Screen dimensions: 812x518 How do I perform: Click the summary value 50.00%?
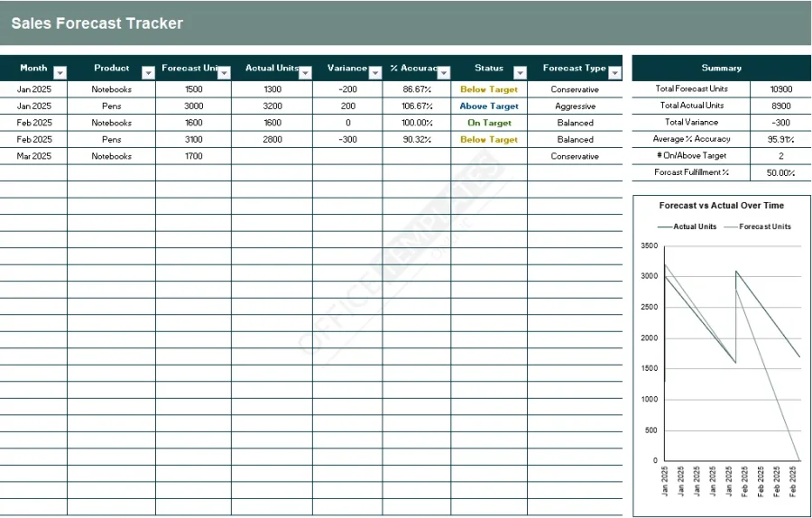click(781, 172)
